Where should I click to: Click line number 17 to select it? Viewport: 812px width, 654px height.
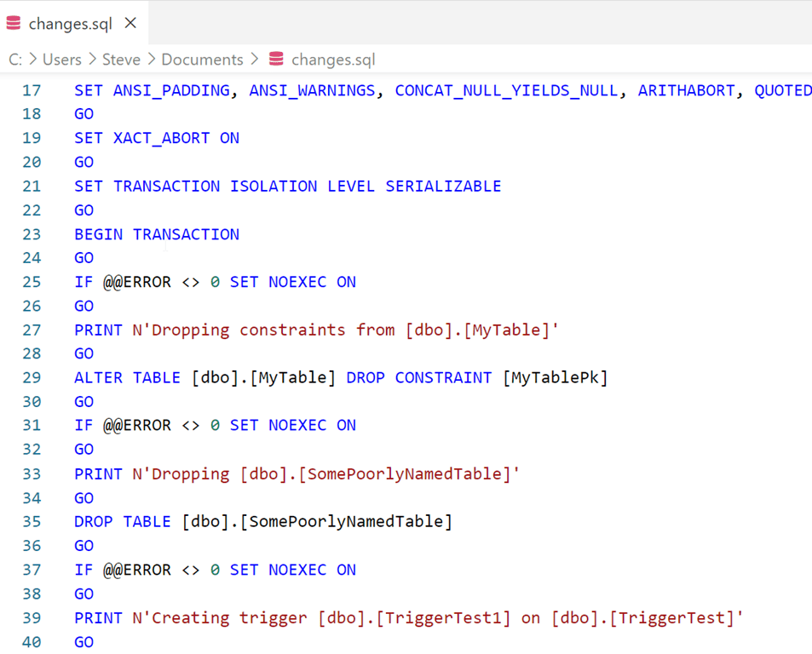click(x=32, y=89)
